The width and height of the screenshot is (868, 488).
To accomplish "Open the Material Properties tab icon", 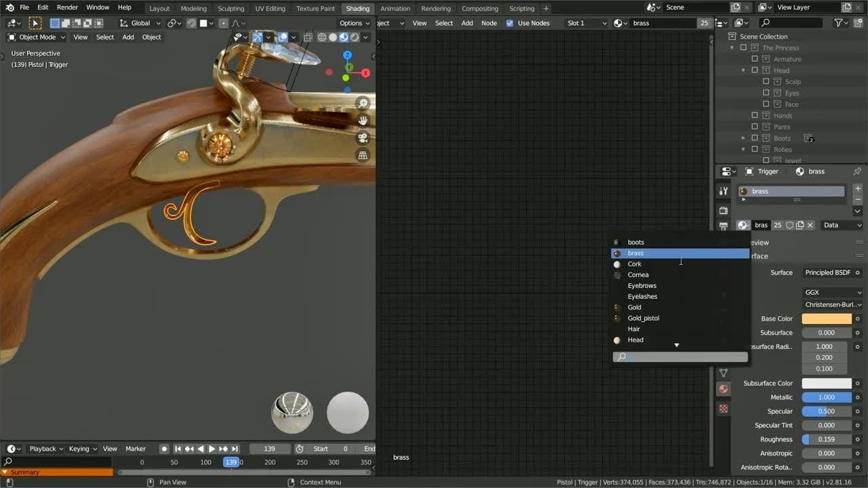I will [x=723, y=389].
